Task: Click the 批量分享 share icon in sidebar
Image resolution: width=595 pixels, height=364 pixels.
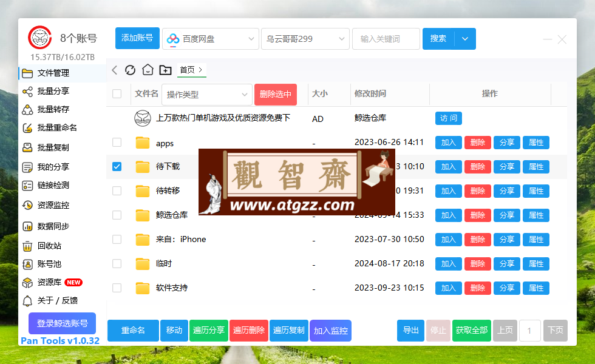Action: click(x=27, y=92)
